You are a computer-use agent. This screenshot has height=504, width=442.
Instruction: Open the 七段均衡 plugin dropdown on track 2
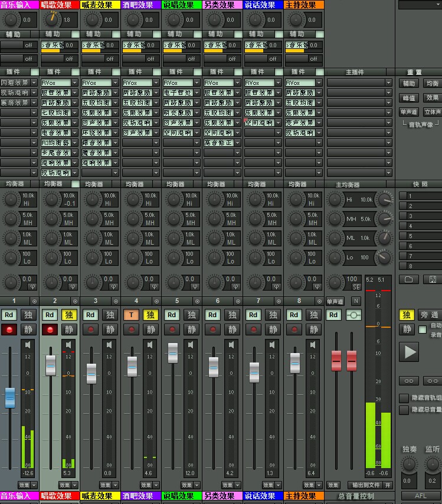click(74, 113)
